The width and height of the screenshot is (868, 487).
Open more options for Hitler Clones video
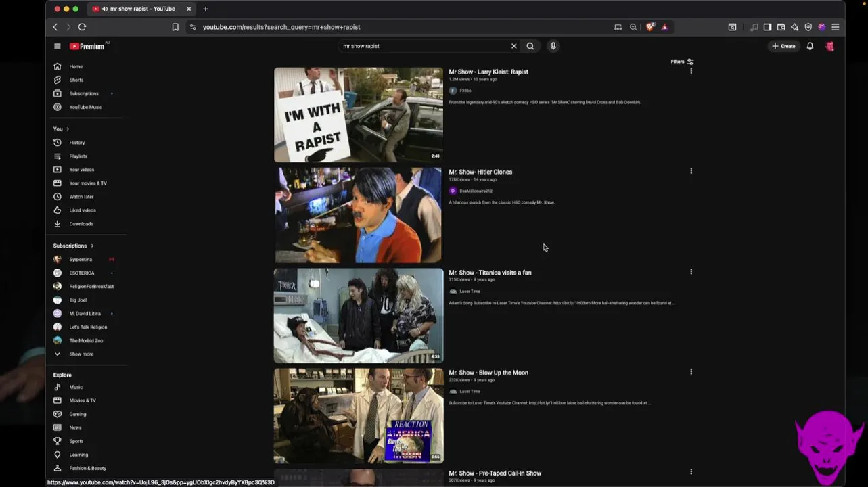coord(691,171)
